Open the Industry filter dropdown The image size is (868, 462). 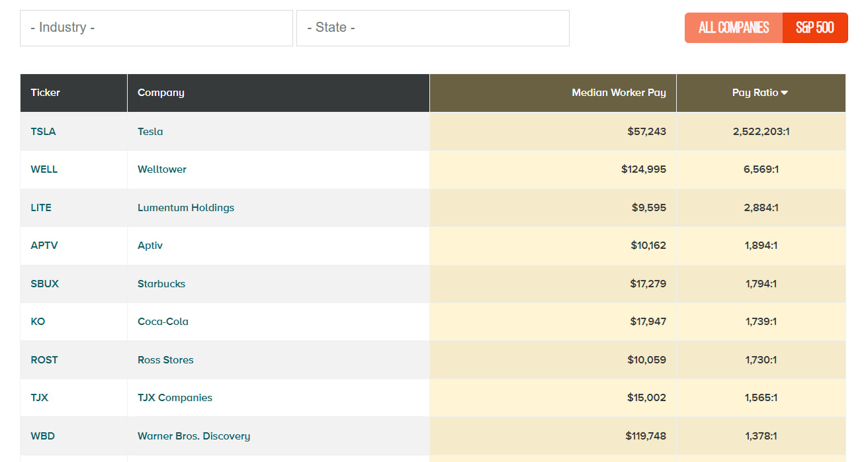pyautogui.click(x=156, y=28)
